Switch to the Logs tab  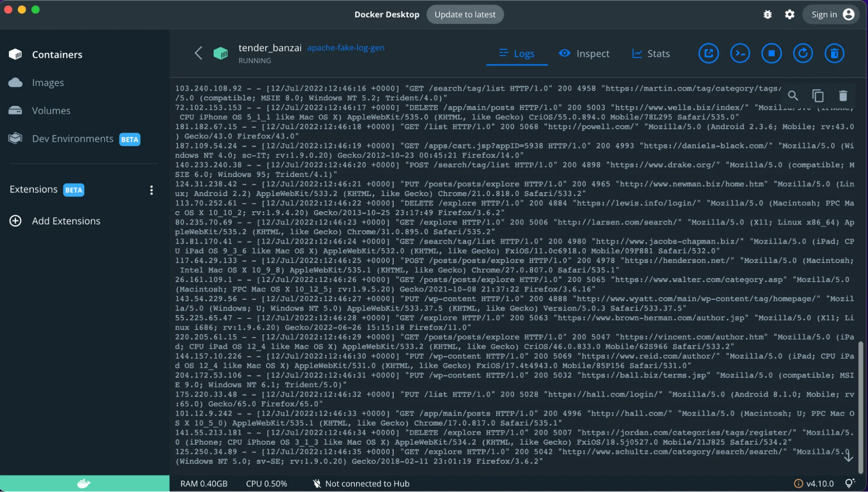click(517, 53)
